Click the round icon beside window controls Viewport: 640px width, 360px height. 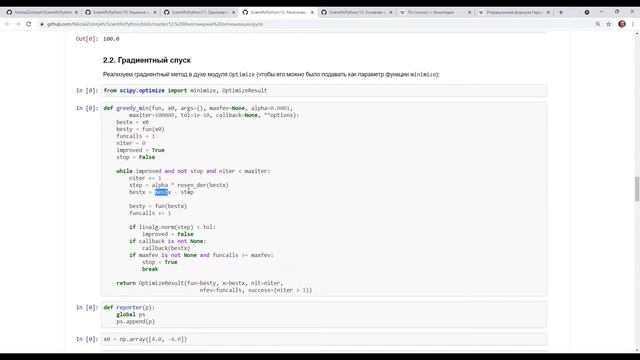click(587, 12)
